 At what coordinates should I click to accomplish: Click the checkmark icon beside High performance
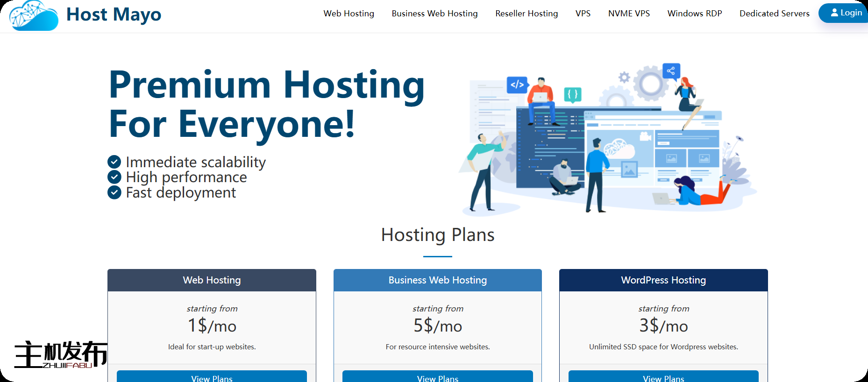[x=114, y=177]
